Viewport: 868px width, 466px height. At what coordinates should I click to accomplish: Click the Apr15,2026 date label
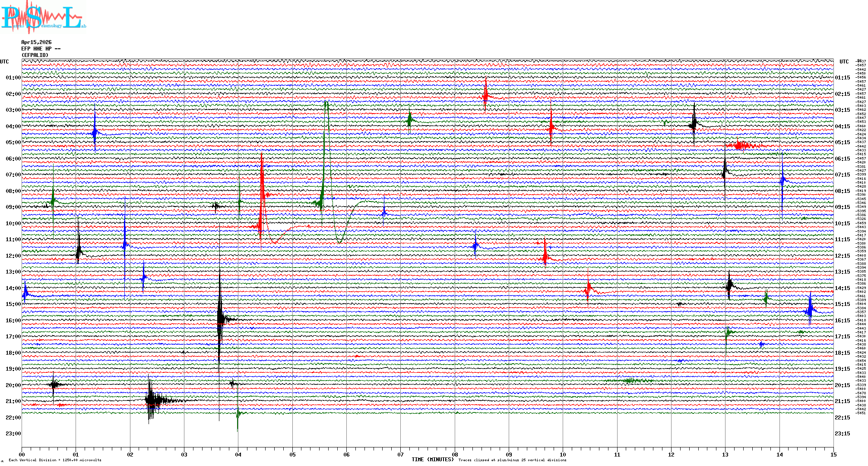[x=36, y=42]
